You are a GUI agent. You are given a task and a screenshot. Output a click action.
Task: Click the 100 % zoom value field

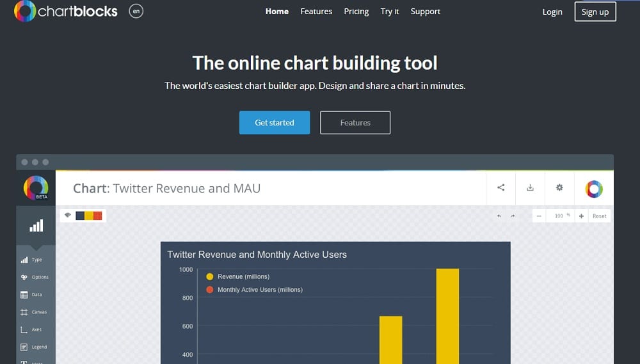click(561, 216)
